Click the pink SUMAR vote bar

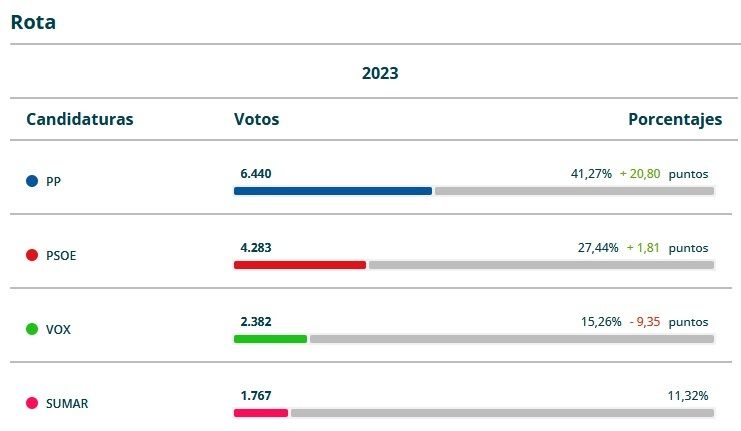260,412
